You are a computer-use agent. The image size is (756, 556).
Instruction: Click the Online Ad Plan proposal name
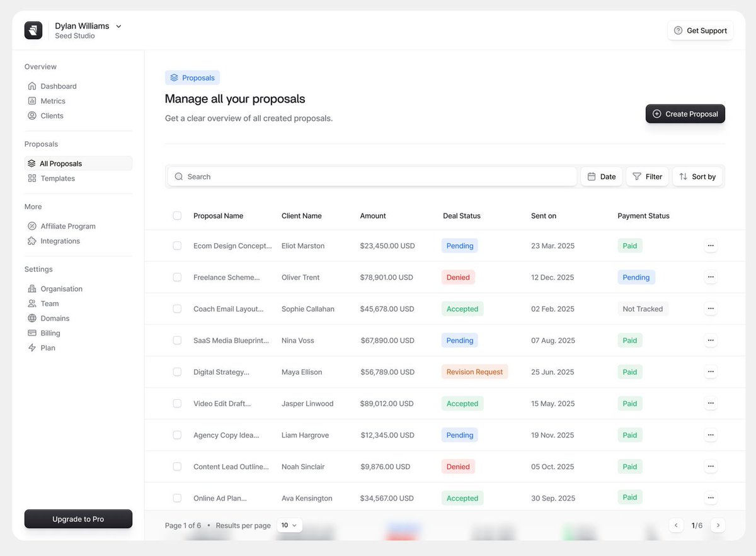tap(220, 498)
